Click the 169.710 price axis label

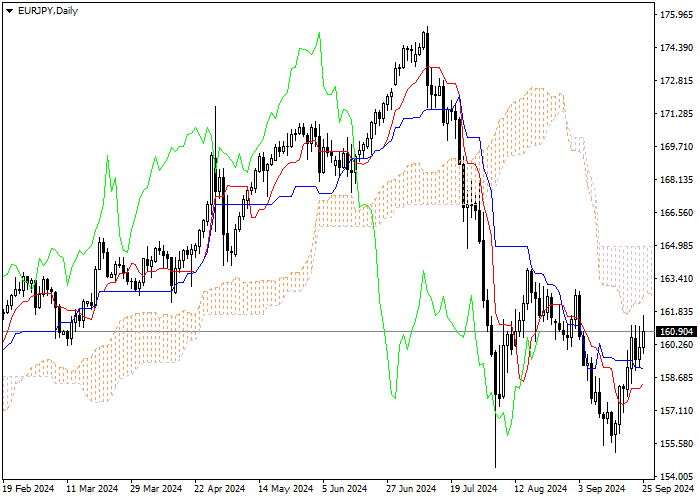(676, 147)
